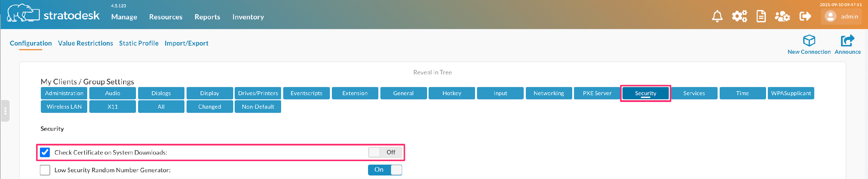Switch to the Value Restrictions tab
868x179 pixels.
(x=85, y=43)
